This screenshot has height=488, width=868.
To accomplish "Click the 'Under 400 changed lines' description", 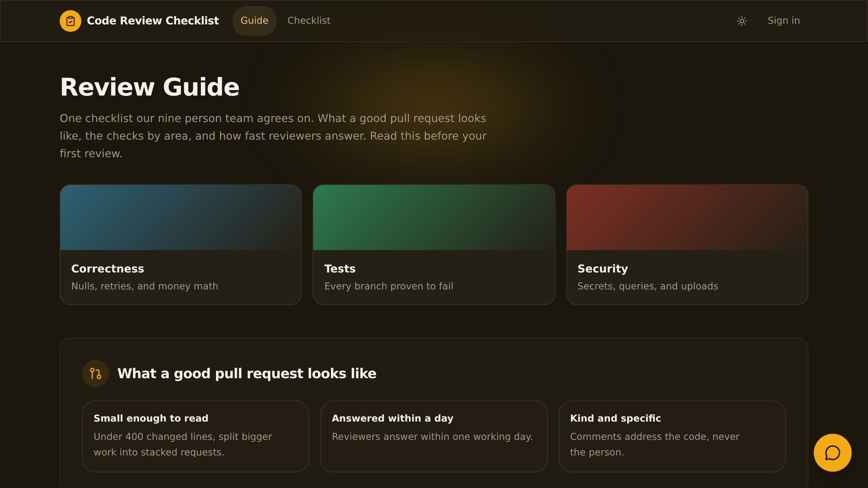I will (183, 444).
